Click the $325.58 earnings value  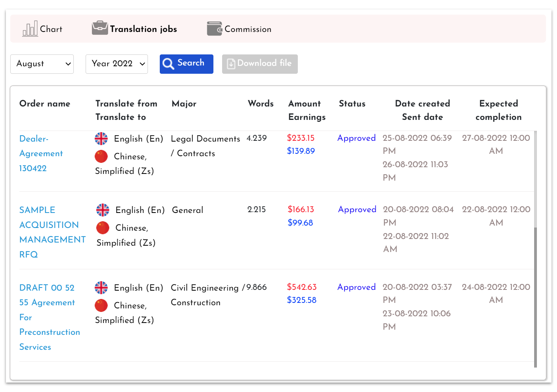pos(302,300)
